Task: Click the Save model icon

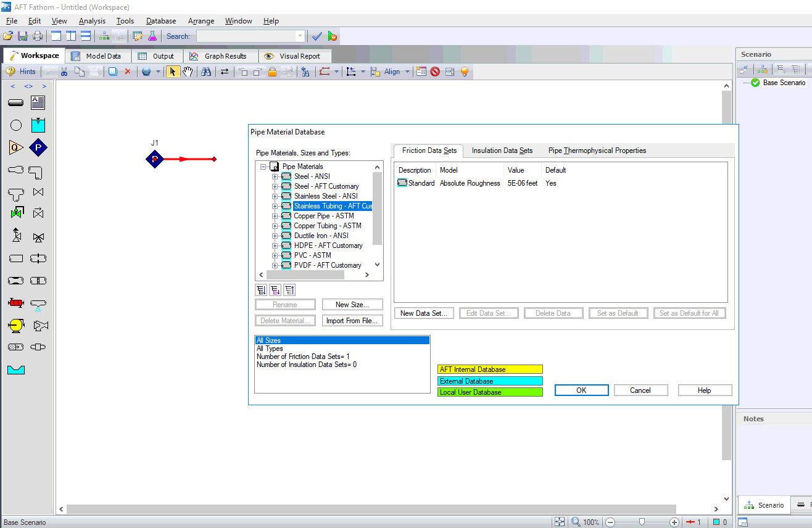Action: tap(23, 36)
